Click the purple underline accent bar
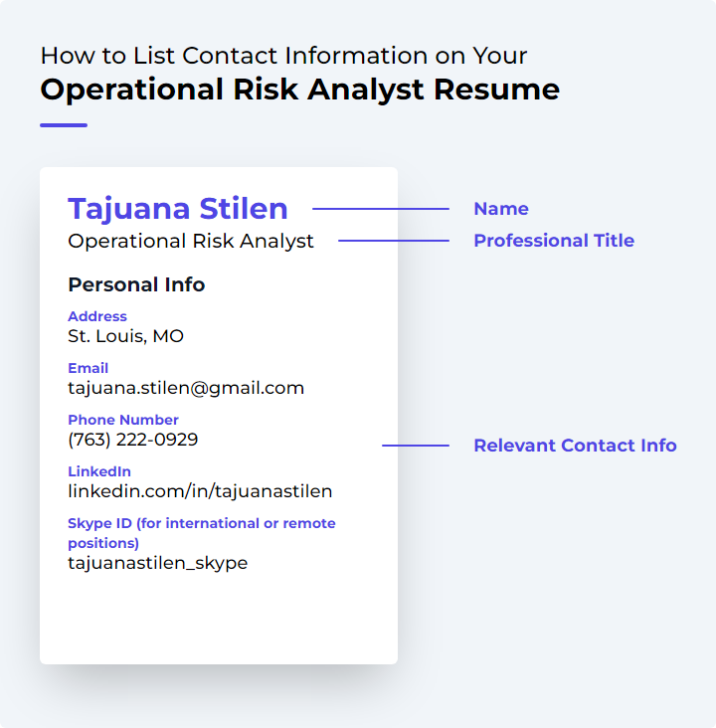The image size is (716, 728). coord(64,125)
